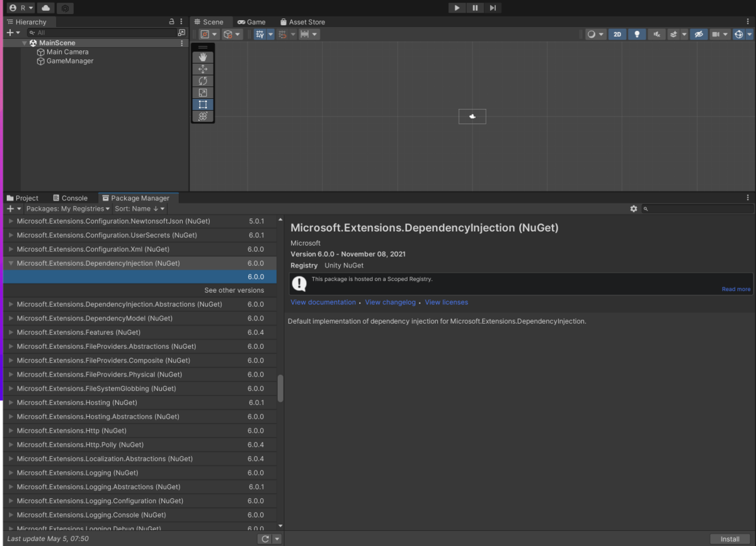Expand the Microsoft.Extensions.Hosting package entry

pyautogui.click(x=11, y=402)
